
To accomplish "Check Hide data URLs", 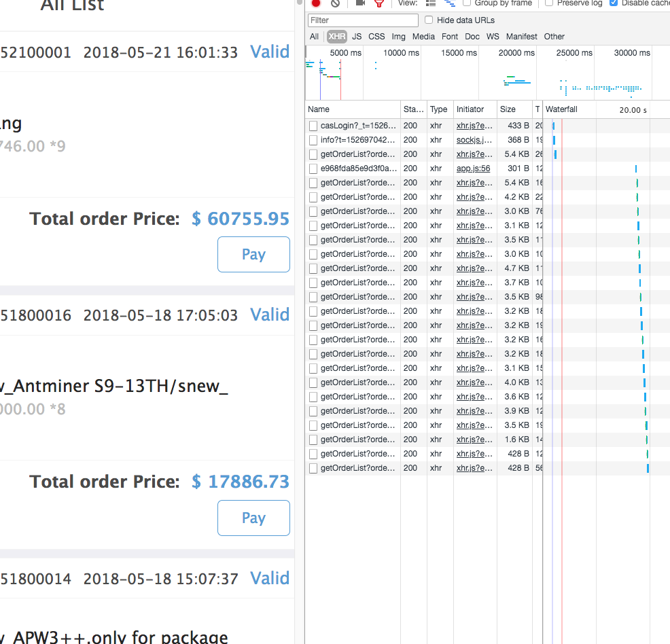I will [x=427, y=20].
